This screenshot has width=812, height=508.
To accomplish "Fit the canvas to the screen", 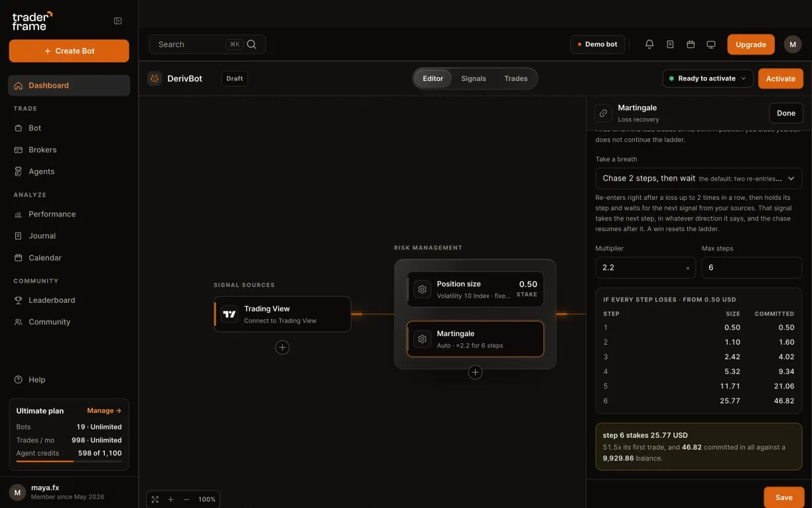I will tap(155, 499).
